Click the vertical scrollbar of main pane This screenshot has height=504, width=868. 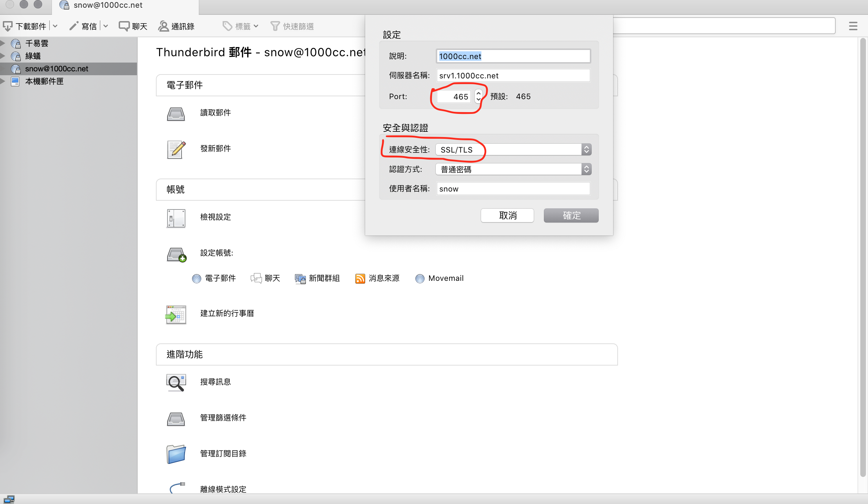point(863,257)
